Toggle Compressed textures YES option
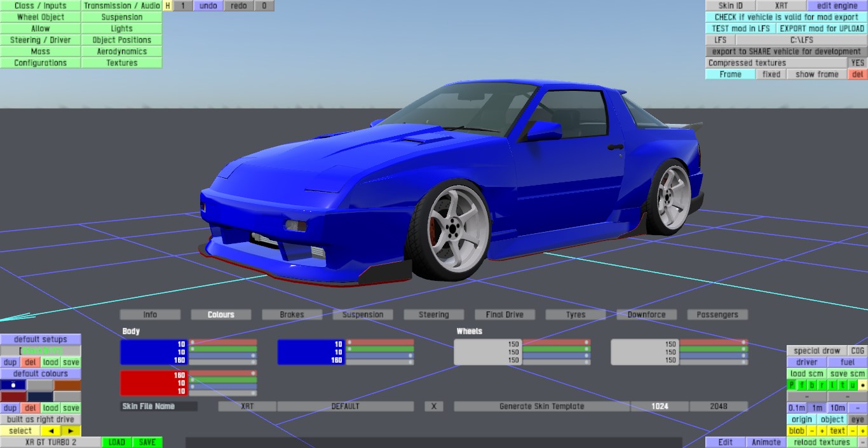Image resolution: width=868 pixels, height=448 pixels. (x=858, y=63)
